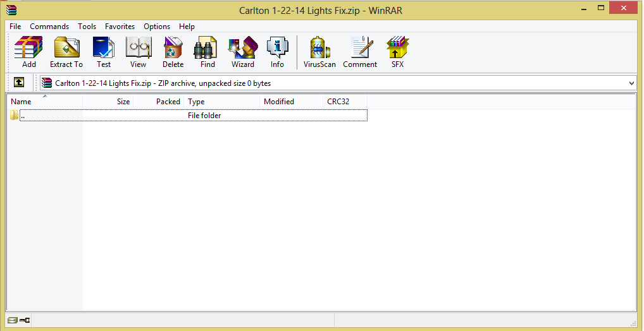The width and height of the screenshot is (644, 331).
Task: Start VirusScan on the archive
Action: (x=319, y=52)
